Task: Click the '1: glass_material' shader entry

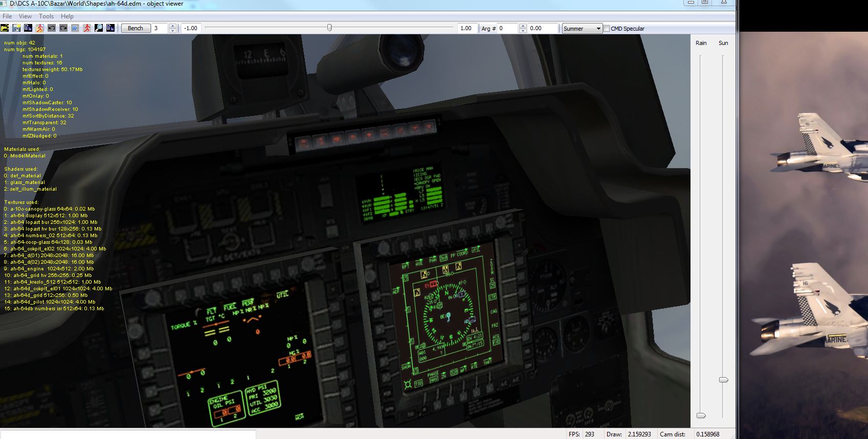Action: (x=25, y=182)
